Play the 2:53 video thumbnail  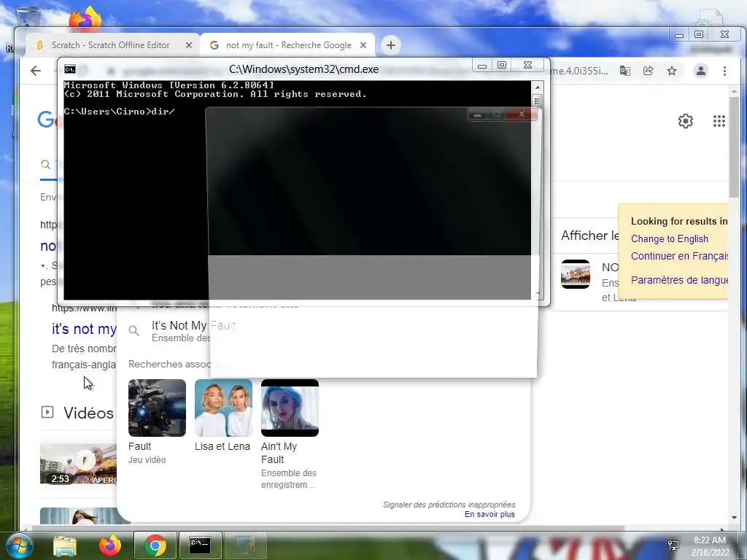(78, 462)
